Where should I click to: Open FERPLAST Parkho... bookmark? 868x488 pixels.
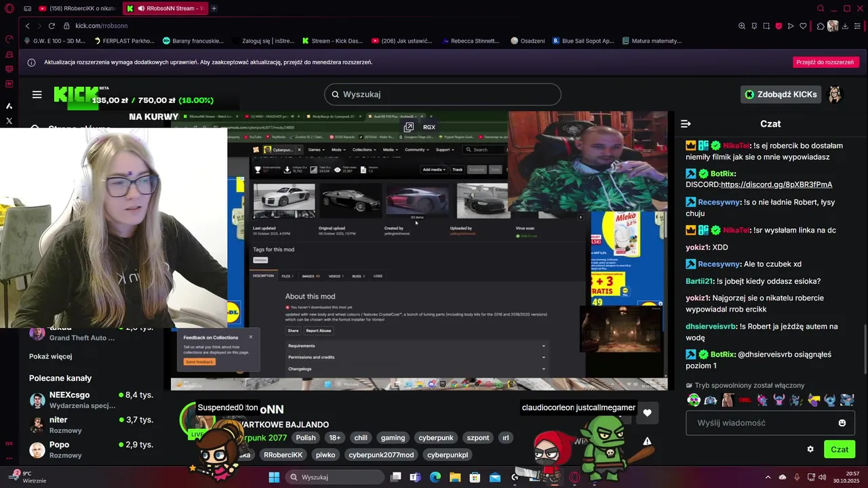coord(124,41)
